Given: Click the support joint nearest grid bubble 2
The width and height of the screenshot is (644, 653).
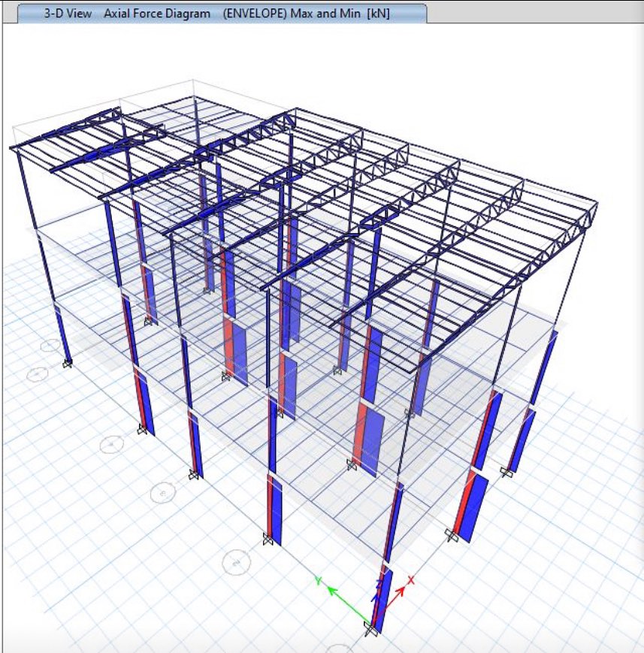Looking at the screenshot, I should 268,538.
